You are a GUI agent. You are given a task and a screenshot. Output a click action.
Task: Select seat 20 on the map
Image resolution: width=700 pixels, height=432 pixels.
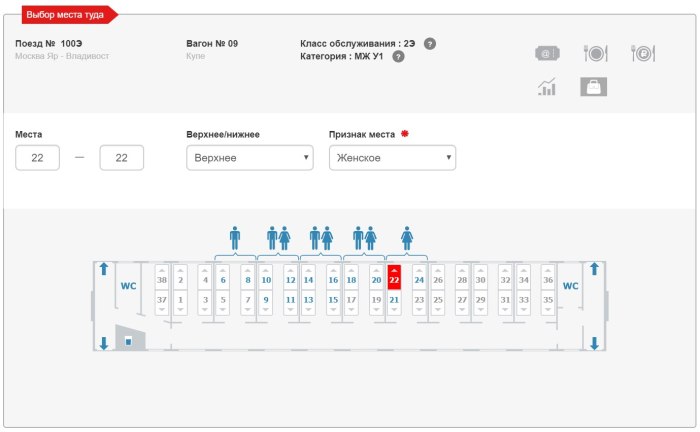(376, 277)
